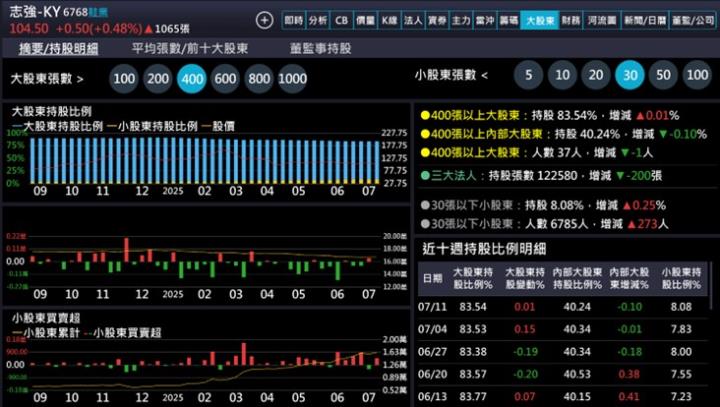Open the 籌碼 tab

tap(509, 20)
